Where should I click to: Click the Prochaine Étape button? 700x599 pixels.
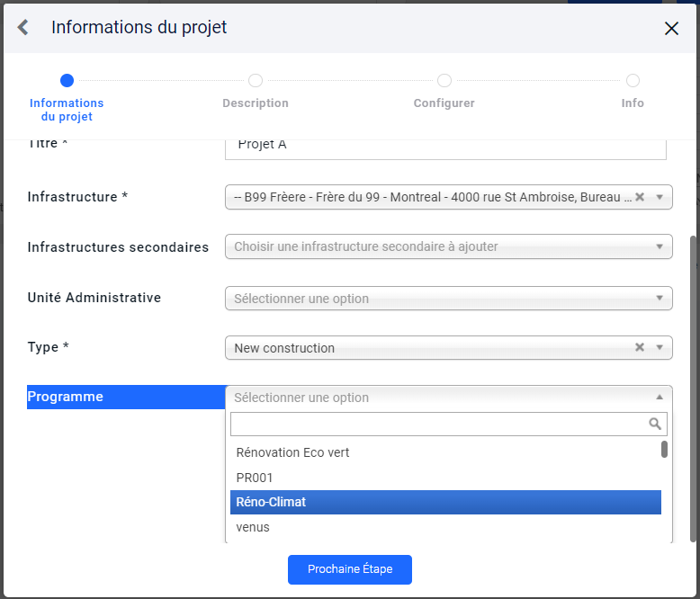[350, 569]
